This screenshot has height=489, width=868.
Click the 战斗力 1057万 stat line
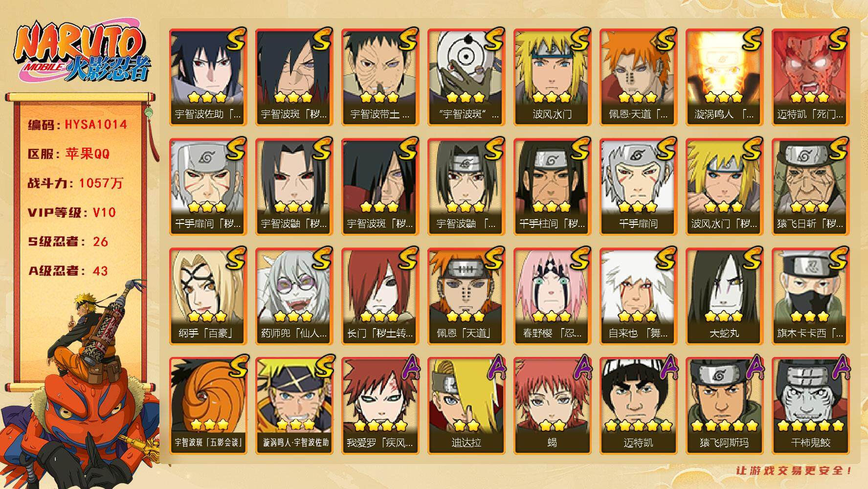(x=76, y=183)
